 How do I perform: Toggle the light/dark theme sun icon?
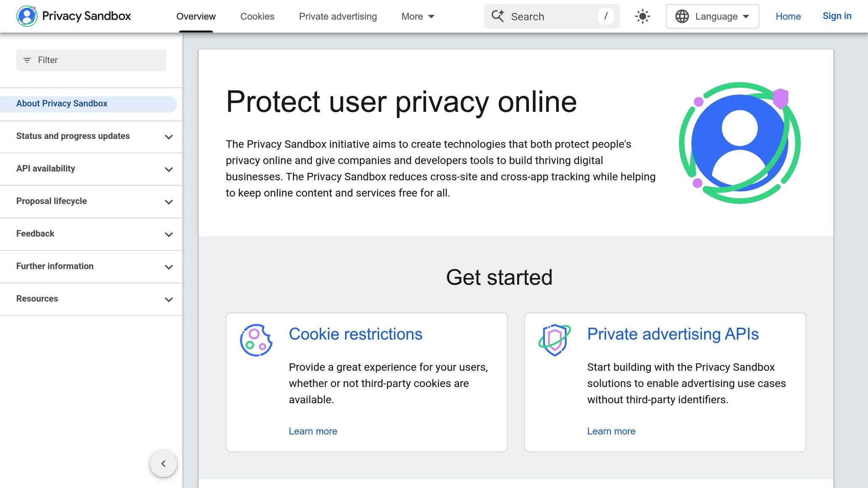pos(643,17)
